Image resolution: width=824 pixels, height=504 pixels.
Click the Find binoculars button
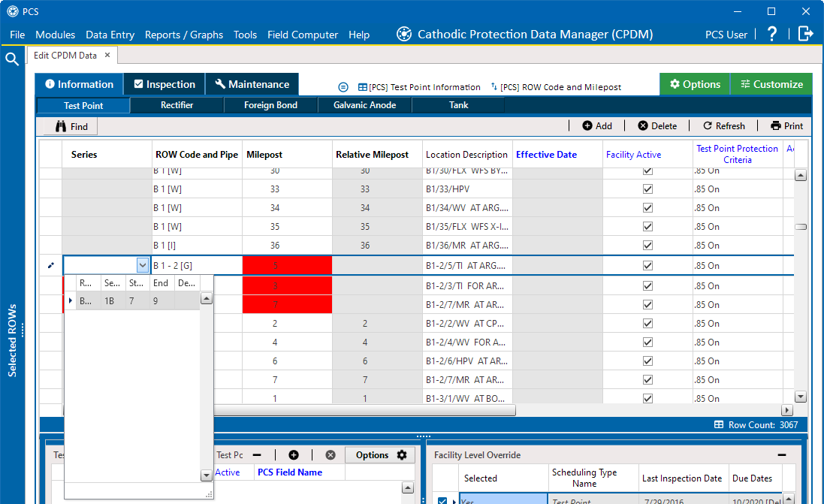click(x=71, y=127)
